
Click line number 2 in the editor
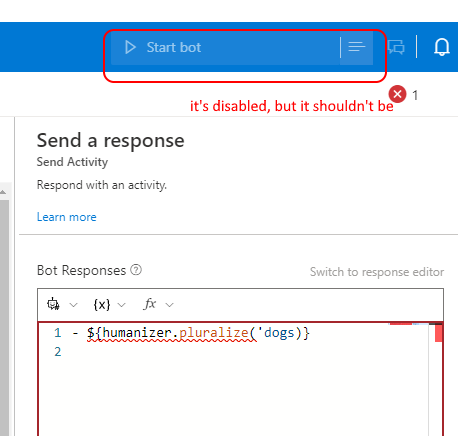point(58,352)
